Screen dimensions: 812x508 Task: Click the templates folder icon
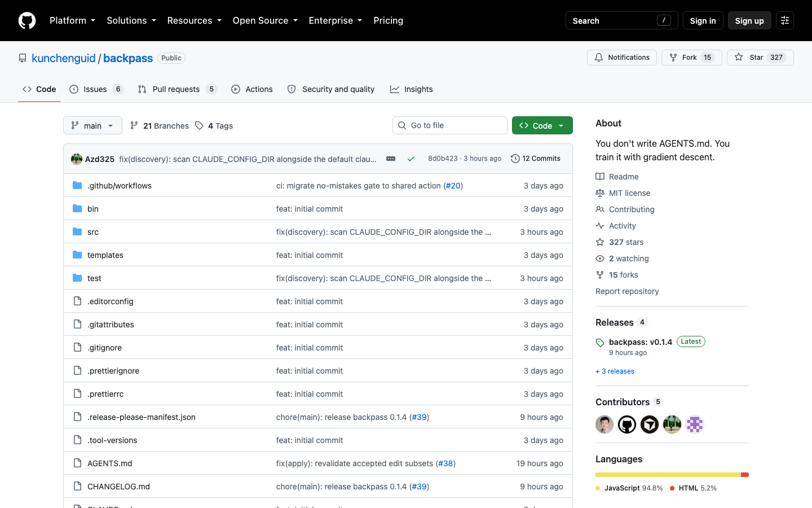pyautogui.click(x=77, y=255)
